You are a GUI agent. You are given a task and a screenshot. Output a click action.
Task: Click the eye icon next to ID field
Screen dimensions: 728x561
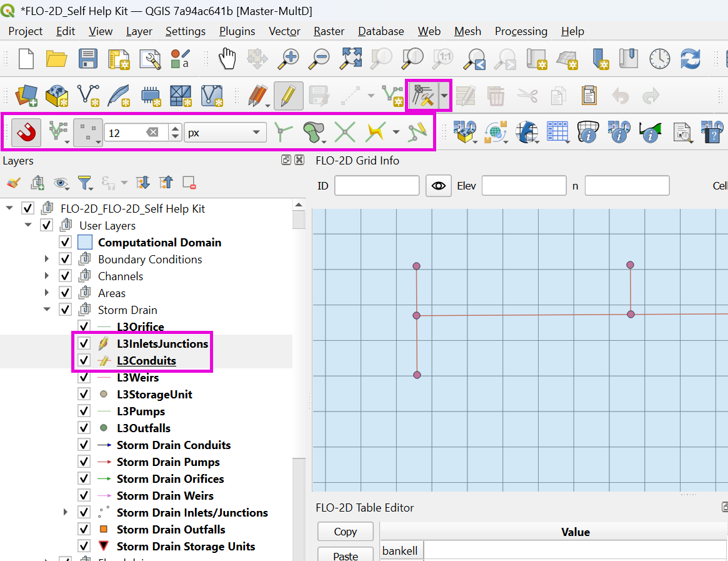point(439,186)
